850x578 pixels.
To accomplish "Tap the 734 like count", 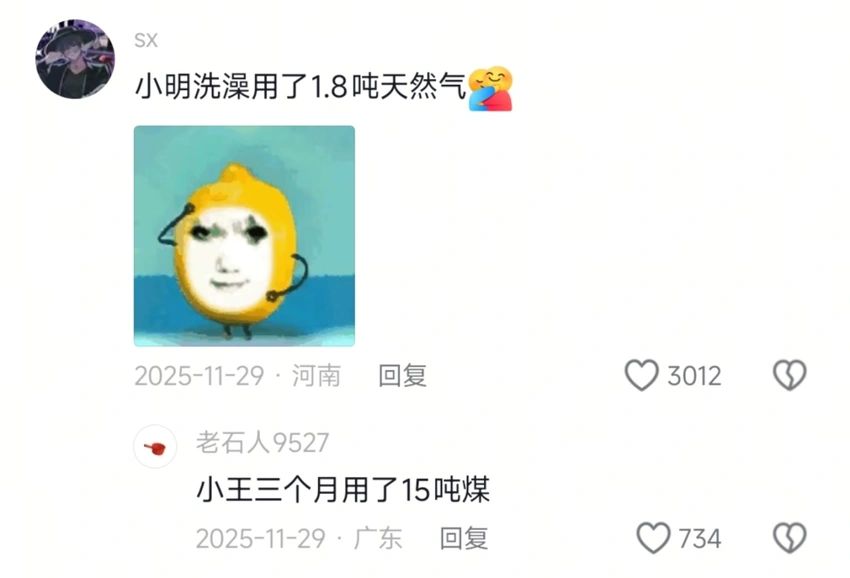I will click(x=700, y=538).
